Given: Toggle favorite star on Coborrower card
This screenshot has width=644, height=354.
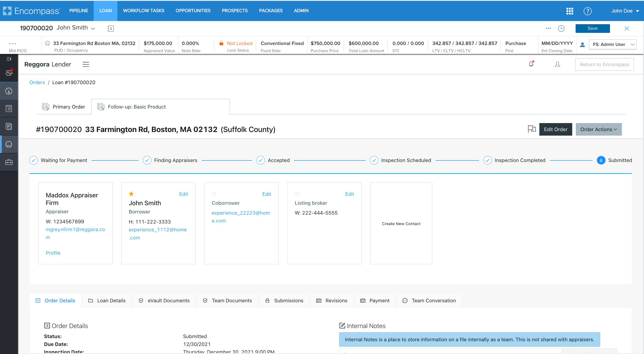Looking at the screenshot, I should [x=214, y=194].
